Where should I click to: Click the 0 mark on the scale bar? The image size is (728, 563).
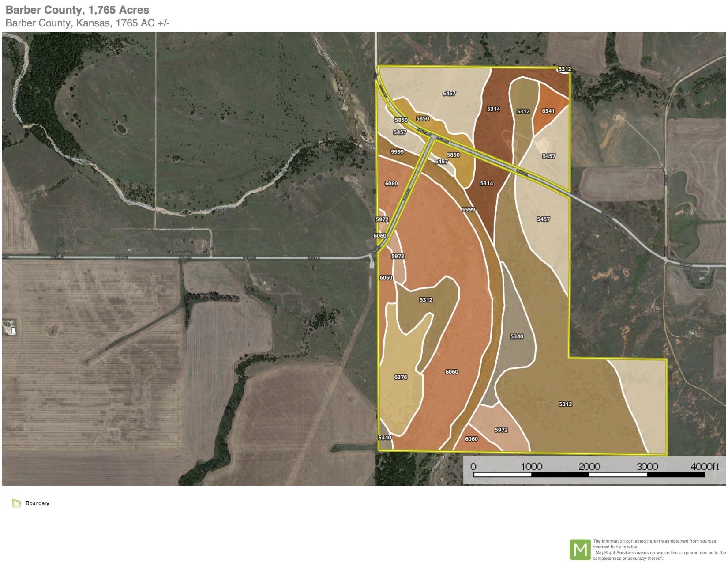click(x=473, y=466)
